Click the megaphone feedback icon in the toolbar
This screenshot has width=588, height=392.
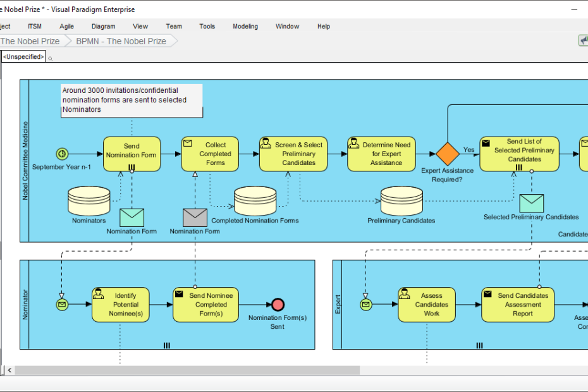[583, 40]
